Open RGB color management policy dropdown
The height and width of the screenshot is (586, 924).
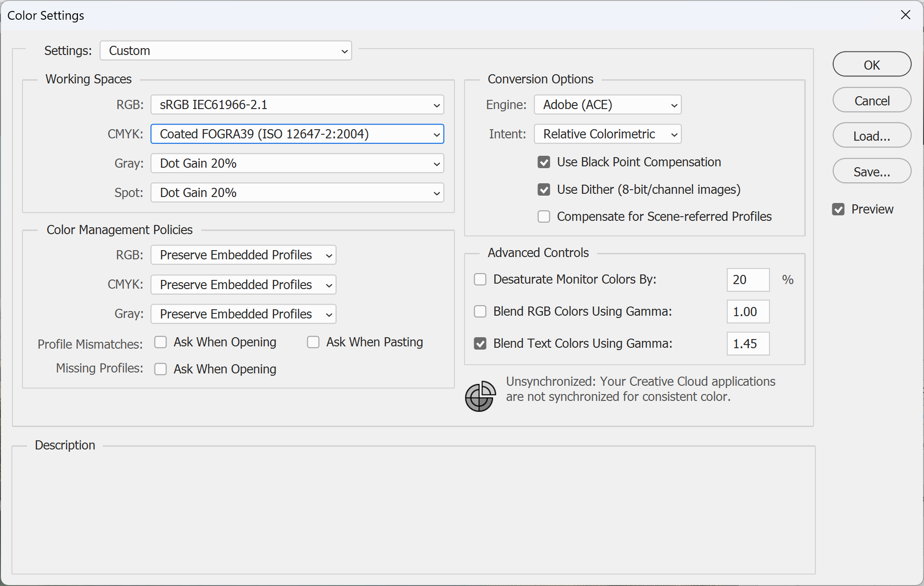pos(243,255)
